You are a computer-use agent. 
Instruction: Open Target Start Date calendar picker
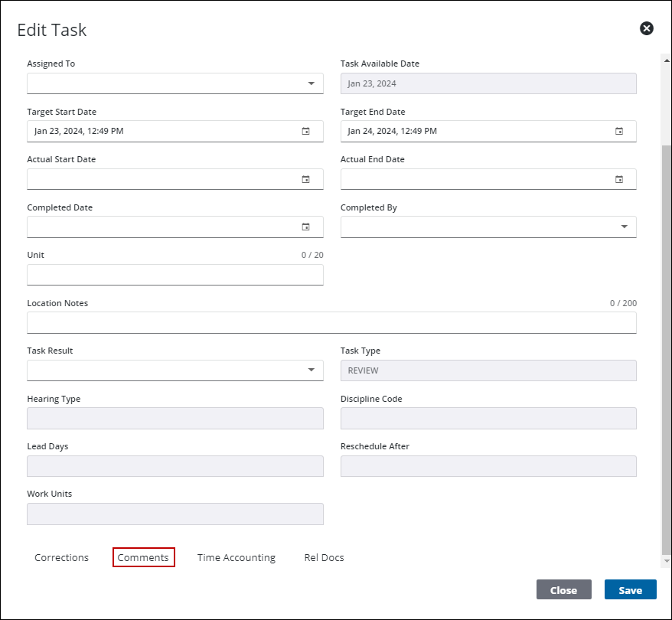tap(305, 131)
